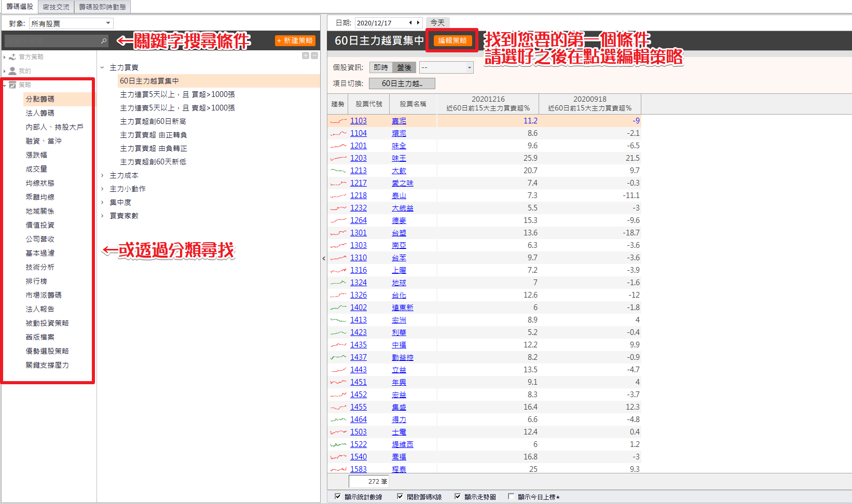Click the 今天 button
Screen dimensions: 852x504
click(x=437, y=23)
